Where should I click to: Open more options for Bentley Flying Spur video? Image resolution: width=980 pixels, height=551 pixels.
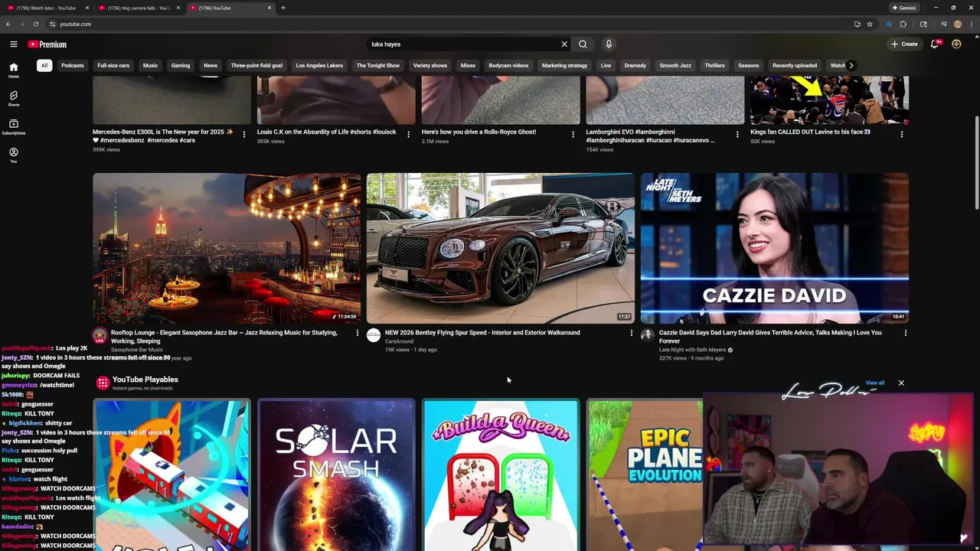631,333
